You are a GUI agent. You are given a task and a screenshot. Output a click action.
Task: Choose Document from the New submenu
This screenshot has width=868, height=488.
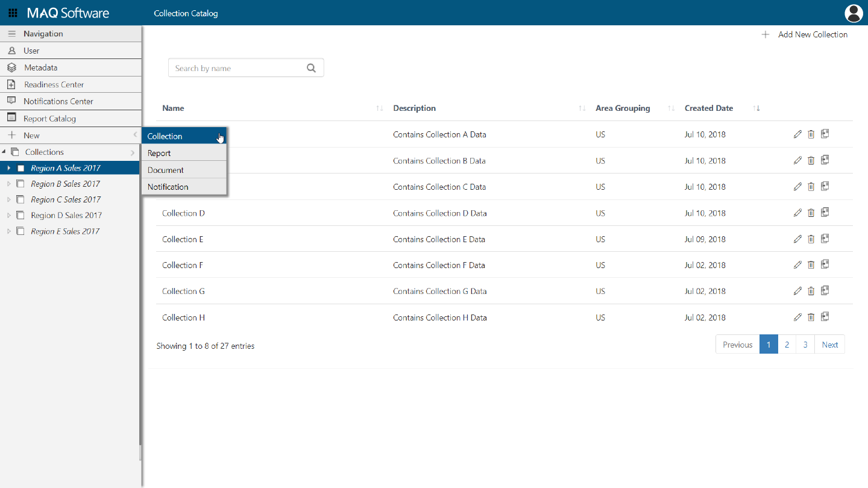(184, 170)
